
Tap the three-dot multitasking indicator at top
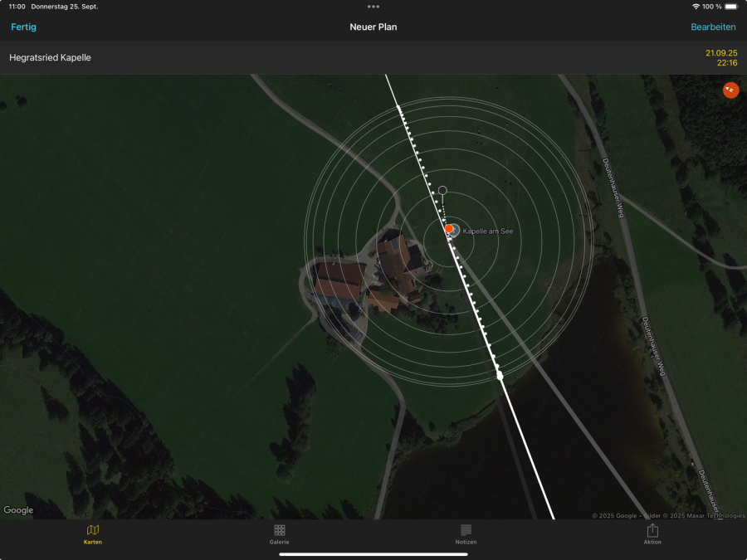[x=373, y=6]
